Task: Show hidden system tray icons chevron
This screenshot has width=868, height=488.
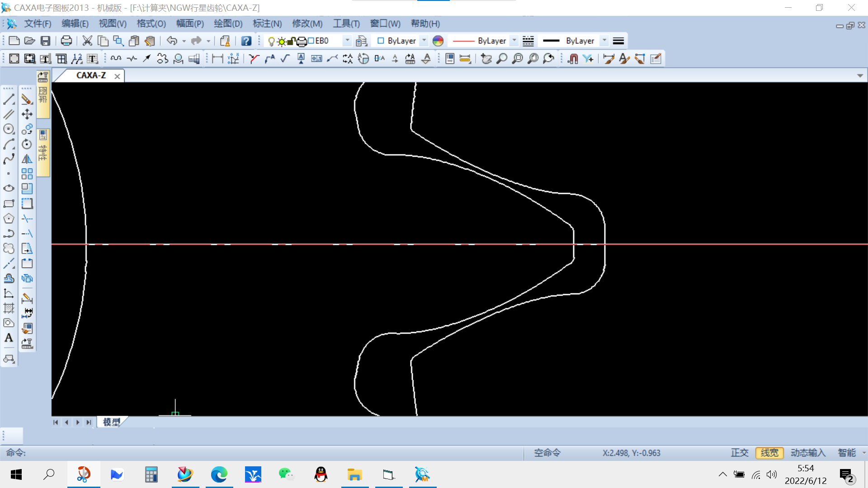Action: [x=722, y=474]
